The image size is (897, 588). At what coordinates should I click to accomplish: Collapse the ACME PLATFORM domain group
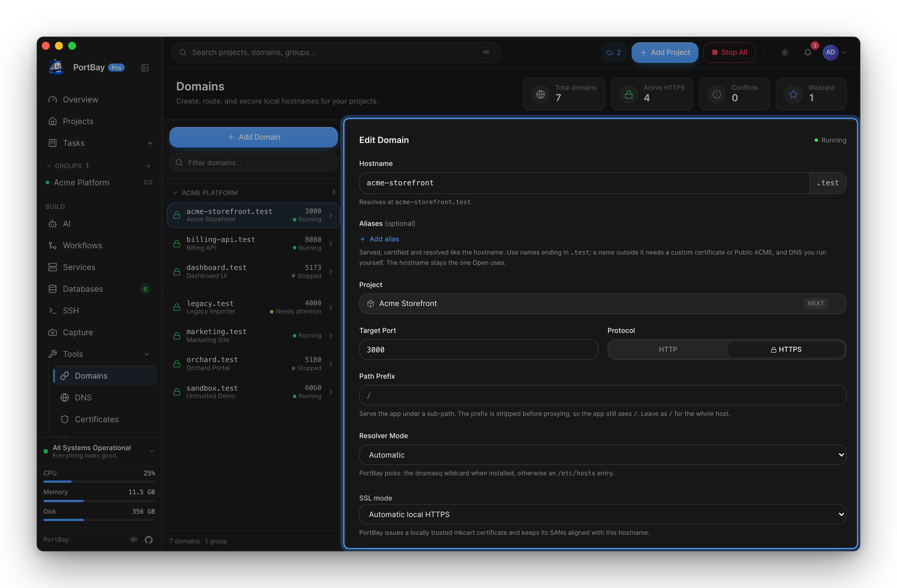coord(175,193)
